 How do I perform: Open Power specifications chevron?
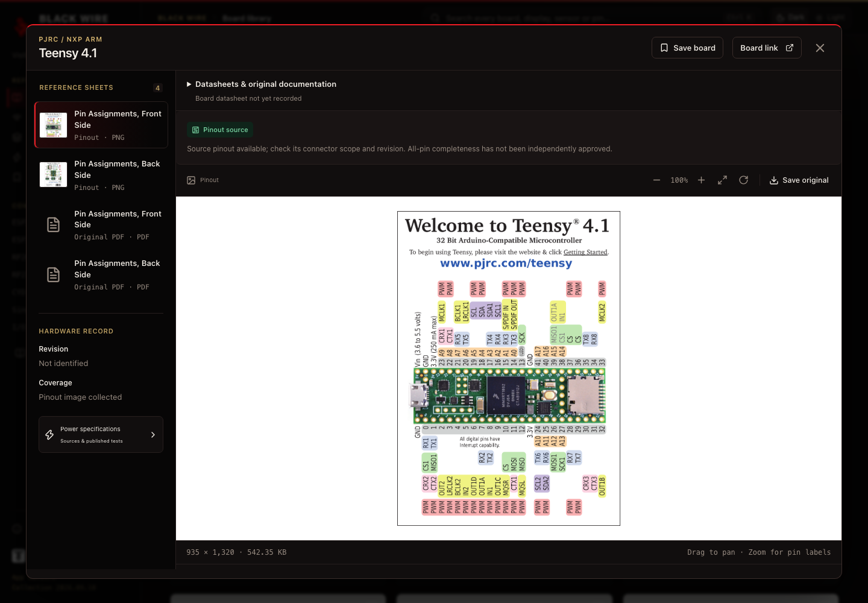pos(153,435)
